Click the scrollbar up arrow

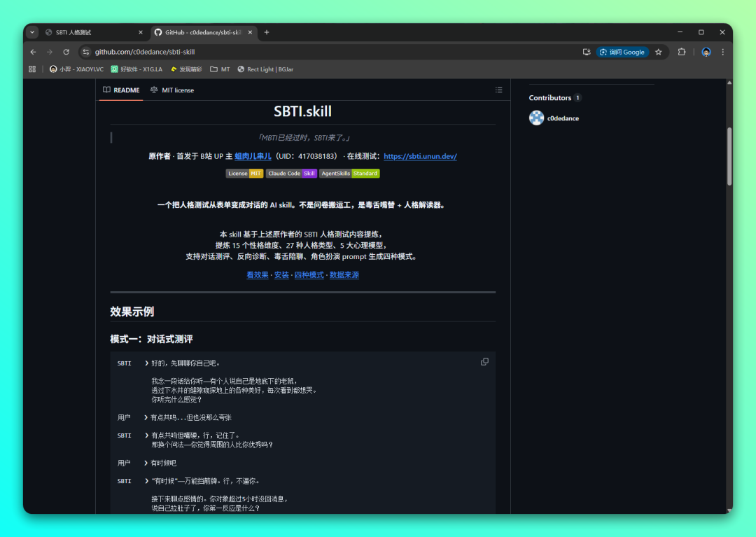(x=729, y=83)
